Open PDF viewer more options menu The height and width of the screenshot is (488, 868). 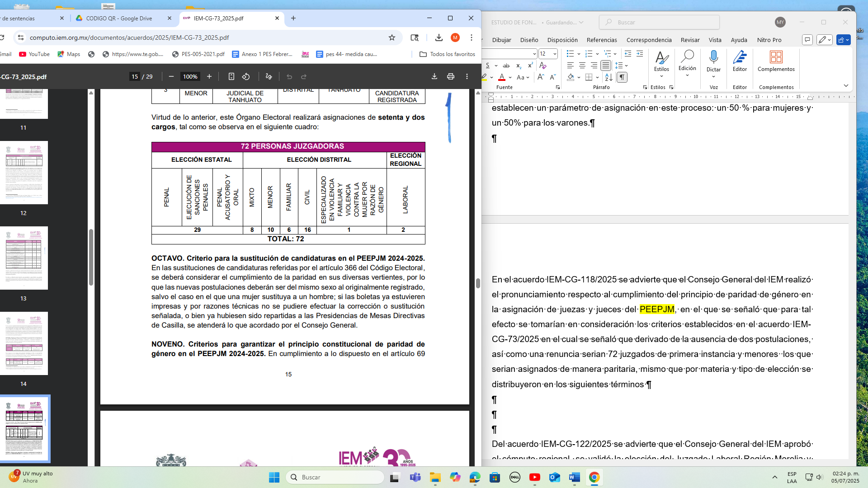pyautogui.click(x=467, y=77)
